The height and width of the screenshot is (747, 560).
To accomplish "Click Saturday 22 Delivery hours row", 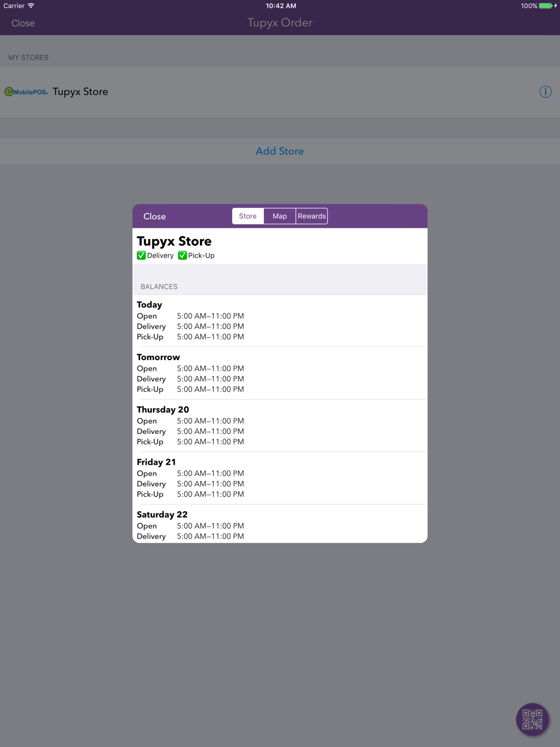I will click(x=190, y=536).
